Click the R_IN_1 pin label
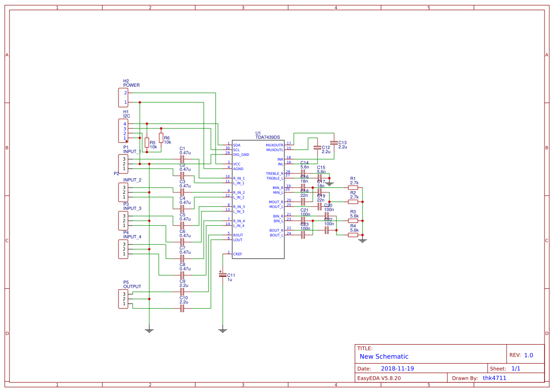 (239, 179)
